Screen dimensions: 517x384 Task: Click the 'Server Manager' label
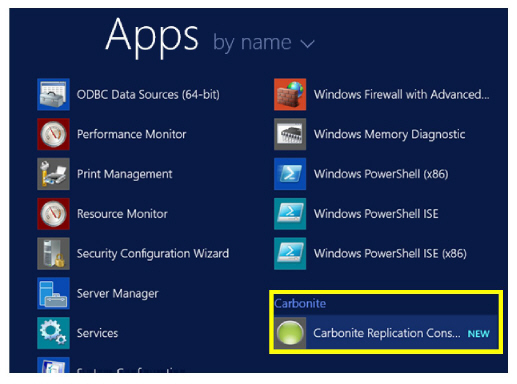(x=117, y=294)
